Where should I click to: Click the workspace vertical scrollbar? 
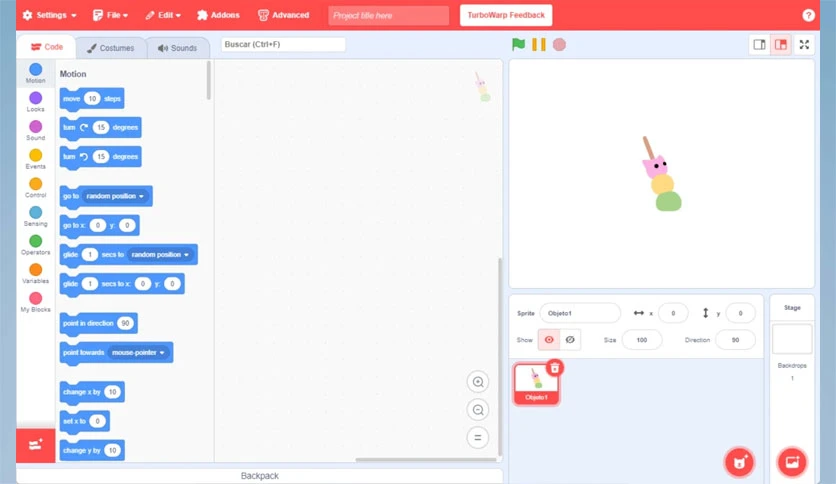tap(500, 356)
